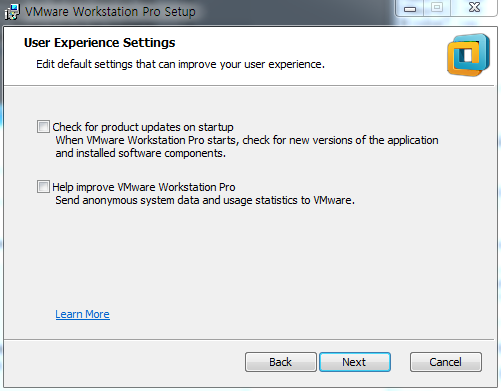The image size is (501, 391).
Task: Go Back to the previous setup page
Action: point(281,362)
